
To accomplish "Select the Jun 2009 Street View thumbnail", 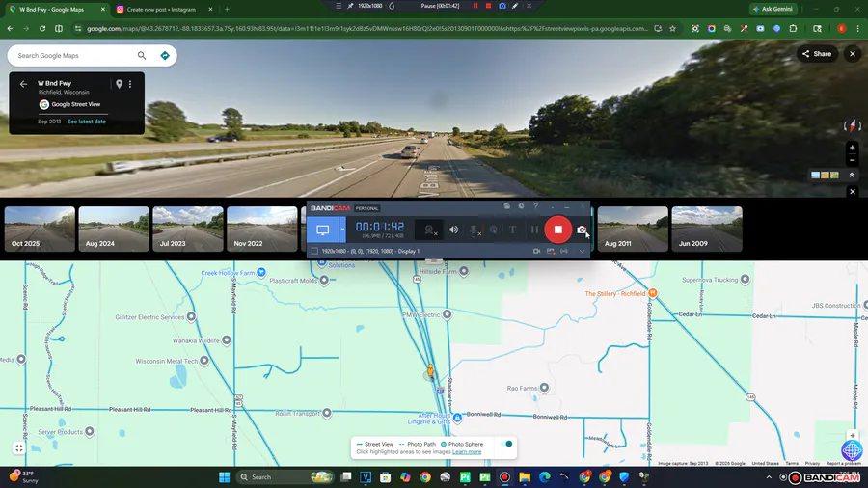I will pyautogui.click(x=707, y=230).
